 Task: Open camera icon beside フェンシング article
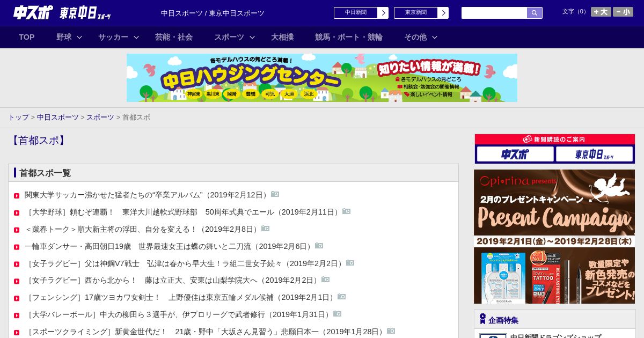[341, 297]
